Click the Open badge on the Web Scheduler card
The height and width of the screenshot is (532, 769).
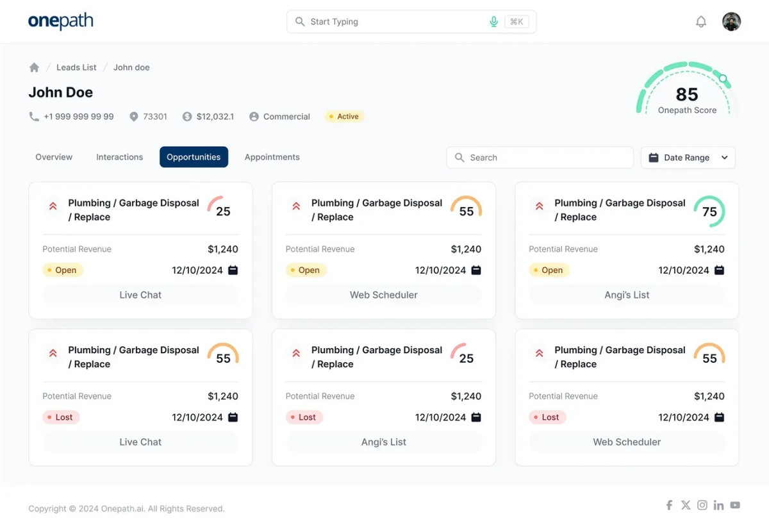[306, 270]
